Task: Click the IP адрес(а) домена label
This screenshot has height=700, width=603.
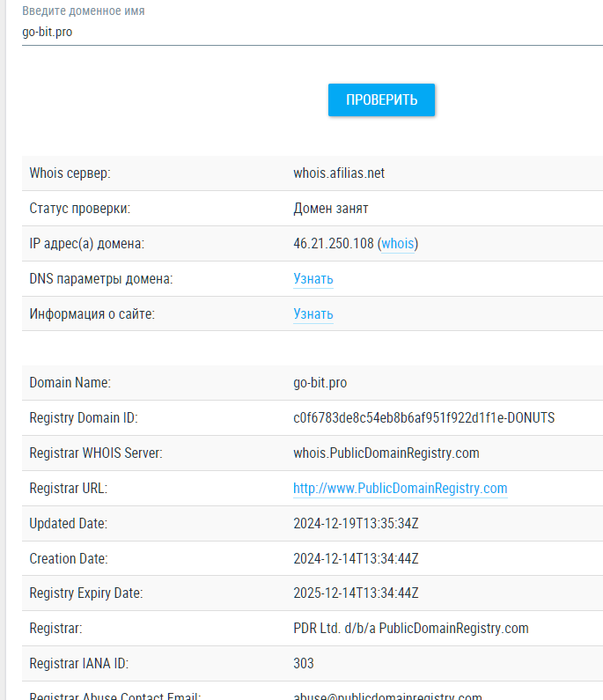Action: [x=86, y=244]
